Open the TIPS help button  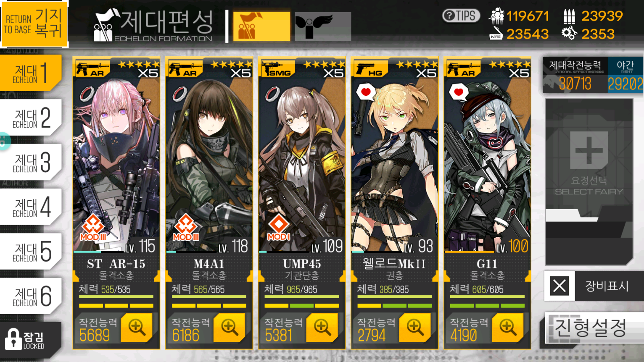[461, 16]
